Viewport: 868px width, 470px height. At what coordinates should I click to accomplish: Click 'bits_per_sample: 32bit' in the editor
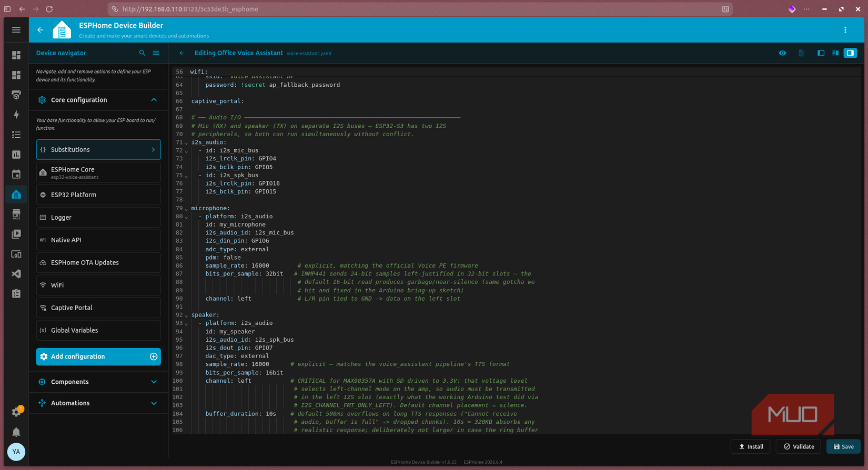pos(244,274)
